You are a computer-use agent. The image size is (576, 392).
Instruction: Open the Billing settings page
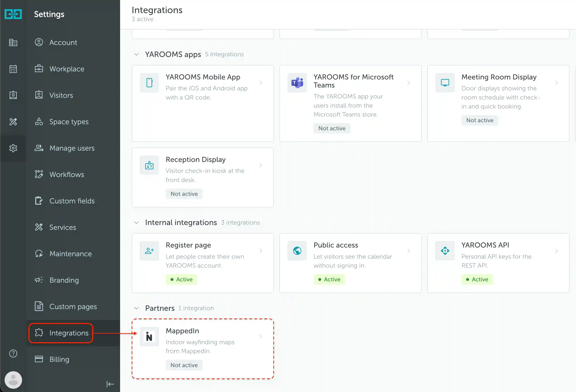(x=73, y=359)
